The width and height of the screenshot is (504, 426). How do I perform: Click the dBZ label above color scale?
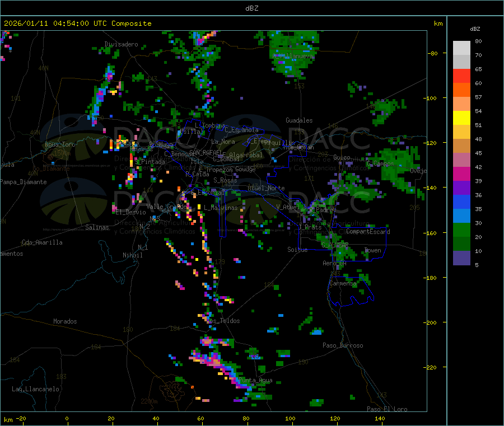click(x=475, y=29)
